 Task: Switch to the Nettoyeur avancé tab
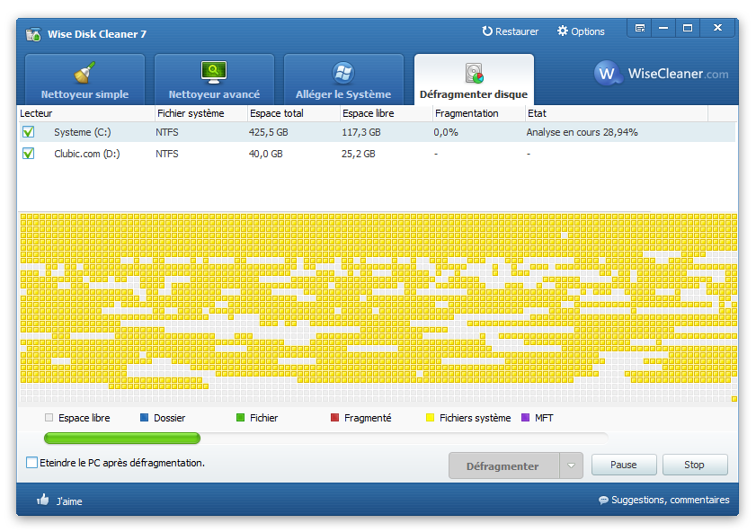214,93
